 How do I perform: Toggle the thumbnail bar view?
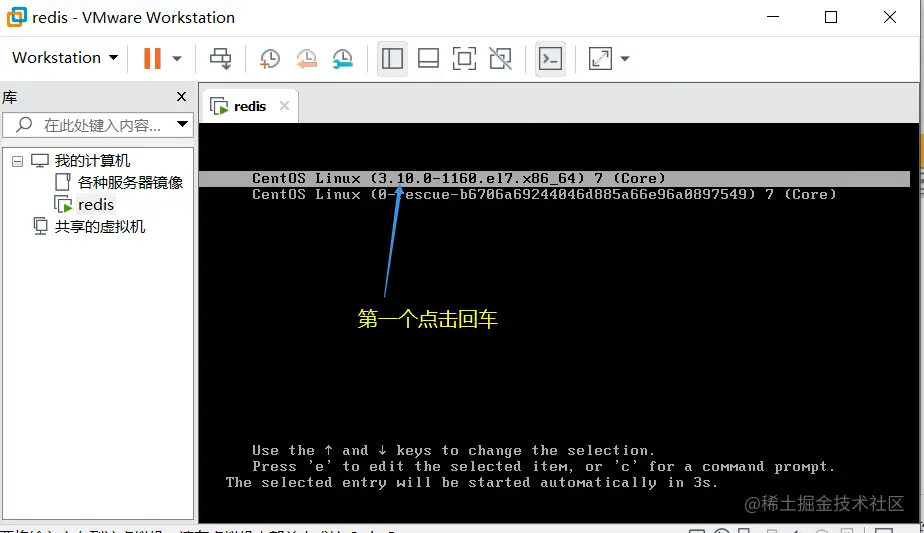click(x=428, y=58)
